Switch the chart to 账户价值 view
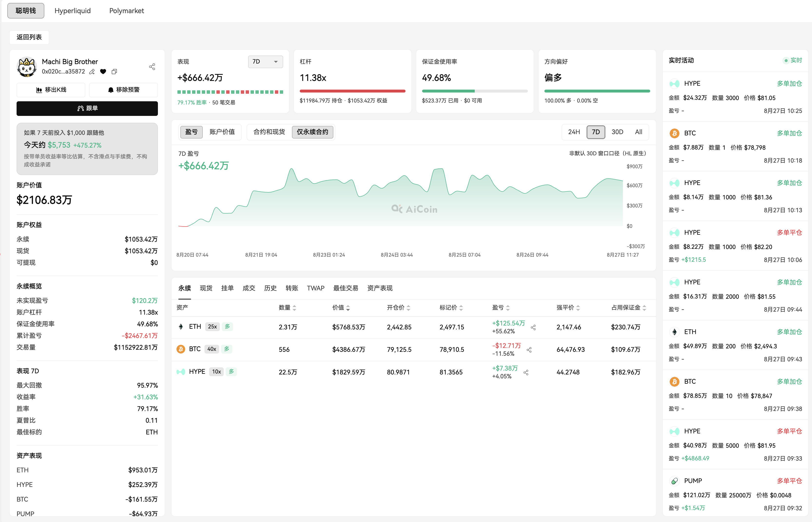This screenshot has height=522, width=812. (x=222, y=132)
